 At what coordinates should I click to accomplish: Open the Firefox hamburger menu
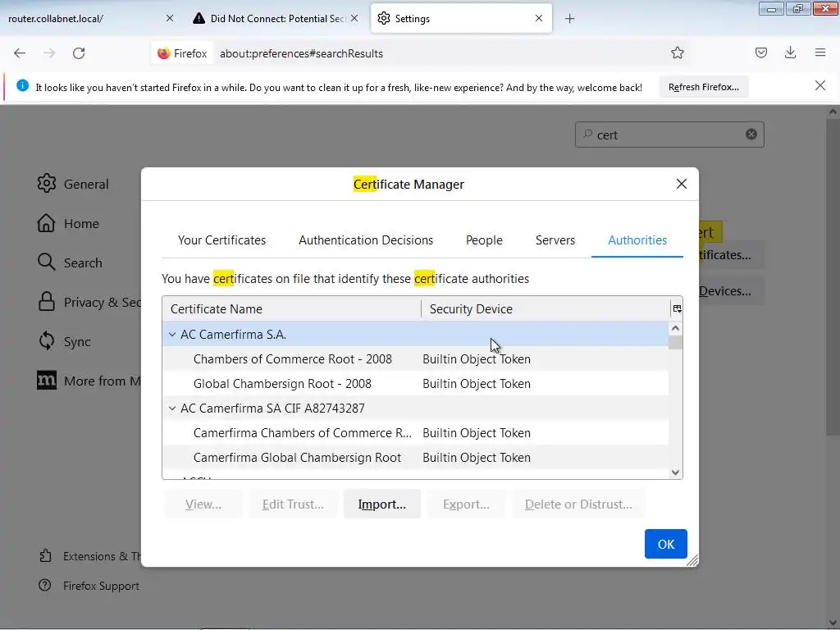coord(819,52)
